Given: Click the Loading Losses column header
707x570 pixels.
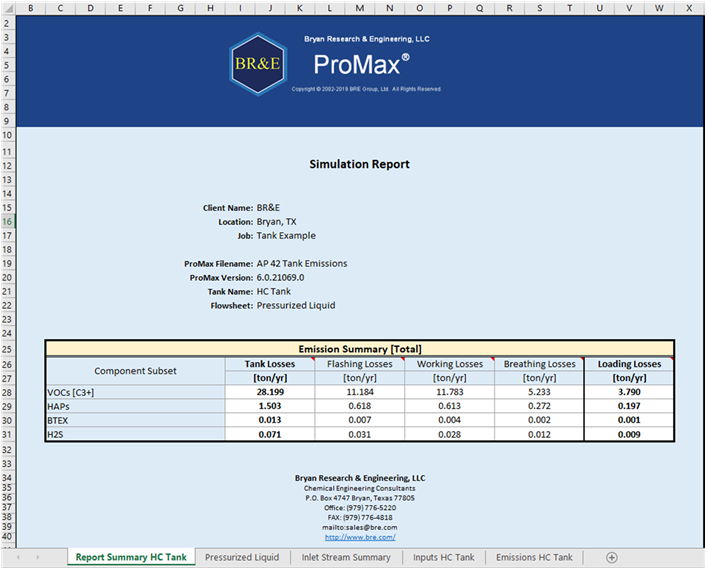Looking at the screenshot, I should pyautogui.click(x=629, y=364).
